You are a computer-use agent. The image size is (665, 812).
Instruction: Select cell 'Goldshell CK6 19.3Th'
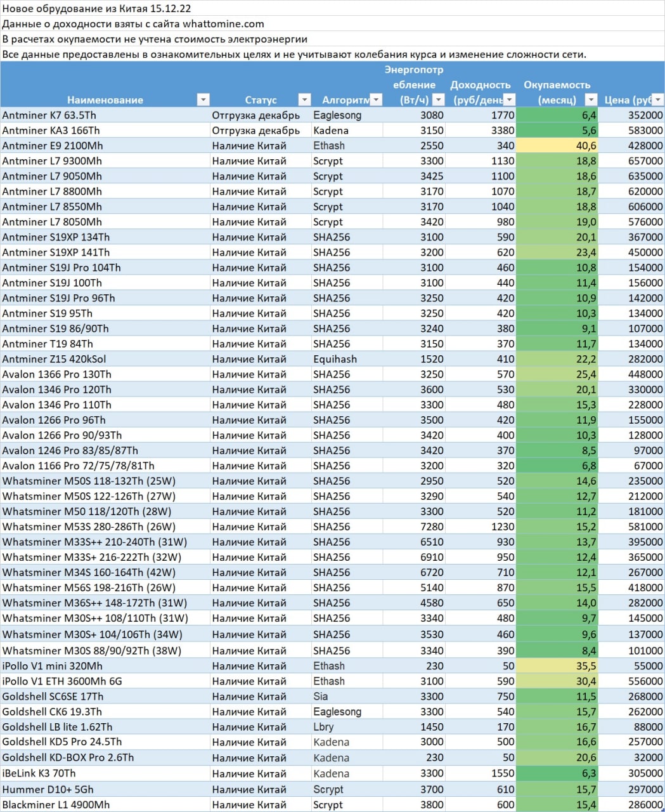pyautogui.click(x=105, y=711)
